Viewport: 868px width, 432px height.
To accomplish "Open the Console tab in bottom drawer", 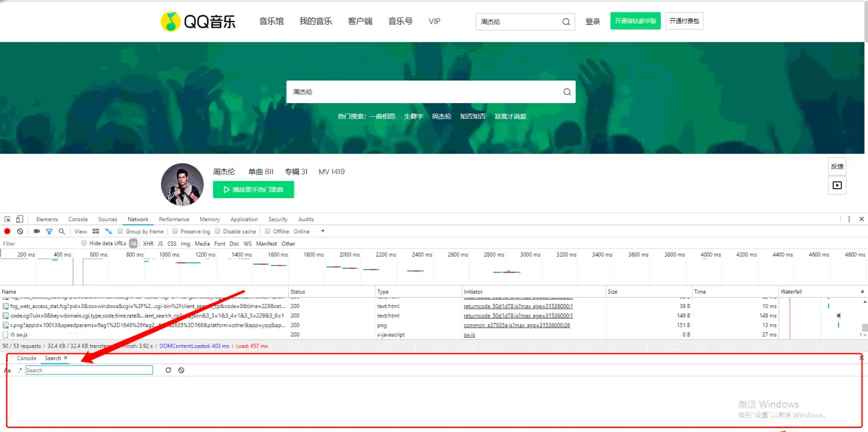I will pyautogui.click(x=27, y=358).
